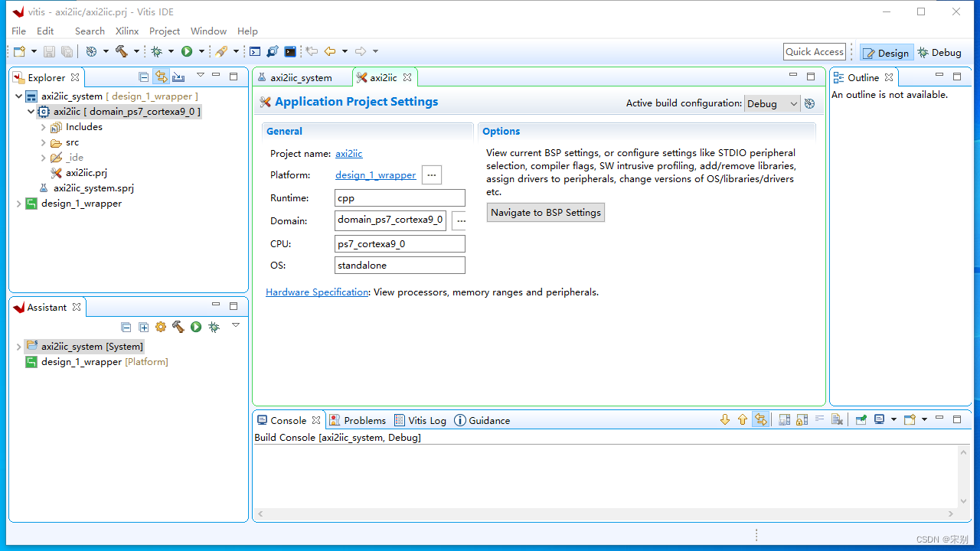Click Display Selected Console monitor icon
Image resolution: width=980 pixels, height=551 pixels.
click(x=880, y=419)
